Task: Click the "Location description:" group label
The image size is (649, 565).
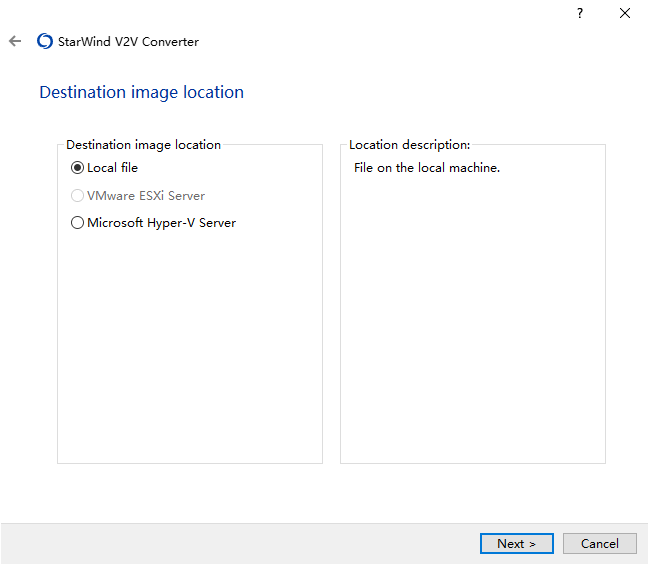Action: tap(409, 144)
